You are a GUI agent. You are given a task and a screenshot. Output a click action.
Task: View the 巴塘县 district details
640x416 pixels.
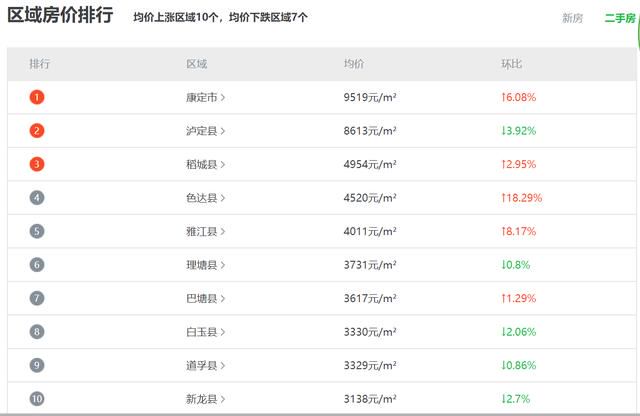pyautogui.click(x=205, y=298)
